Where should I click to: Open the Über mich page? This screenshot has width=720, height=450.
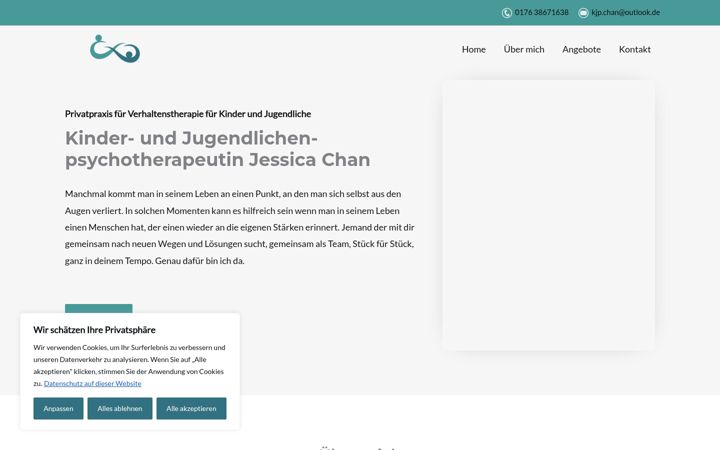coord(524,49)
